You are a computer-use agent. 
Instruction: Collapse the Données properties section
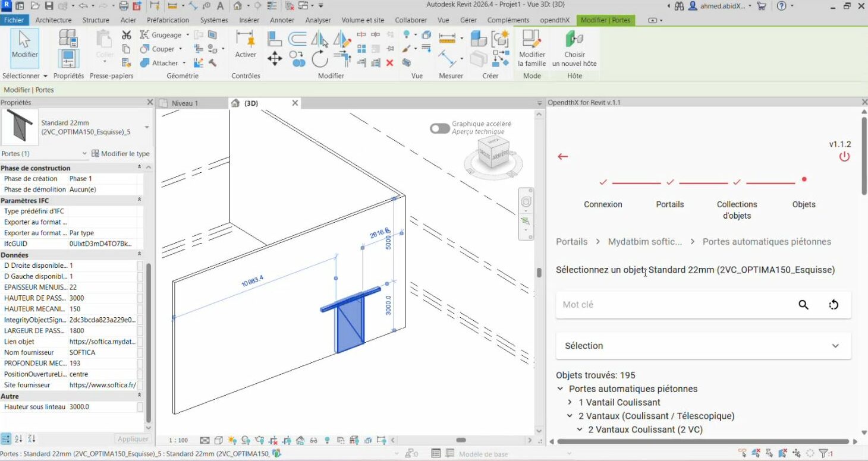pos(140,255)
